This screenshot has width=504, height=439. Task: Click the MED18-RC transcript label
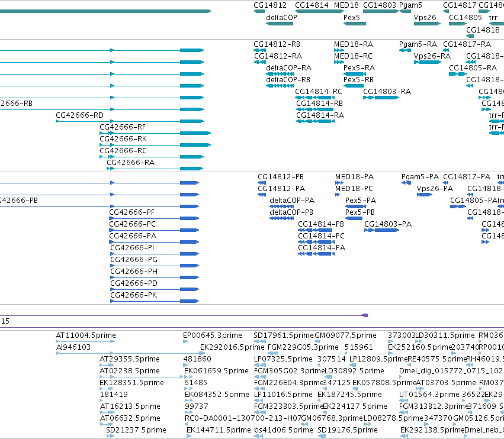point(353,56)
